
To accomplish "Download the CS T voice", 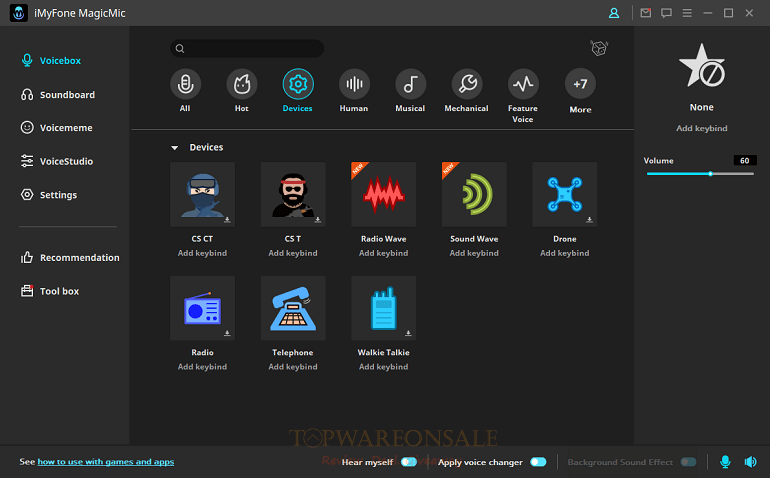I will point(318,220).
